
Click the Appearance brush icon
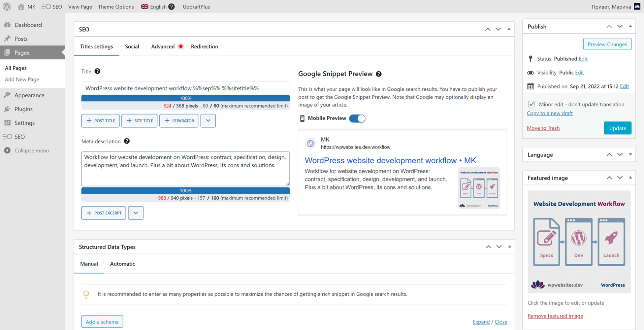7,95
